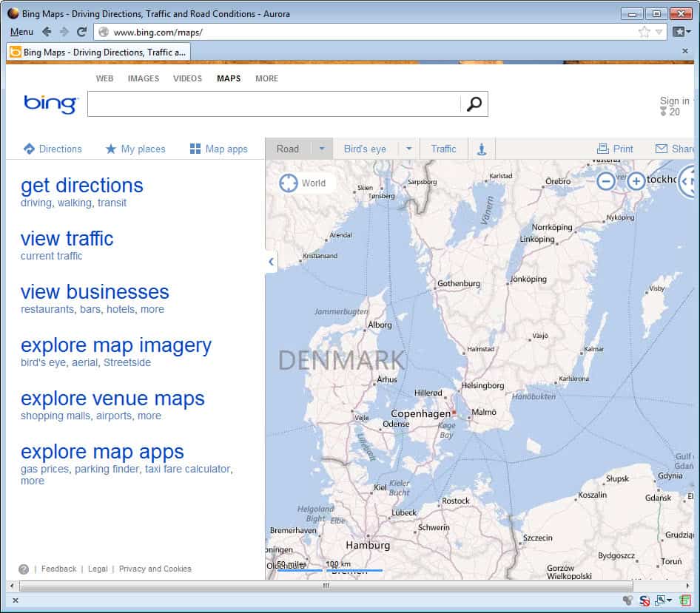The image size is (700, 613).
Task: Select the Road map view
Action: pyautogui.click(x=288, y=149)
